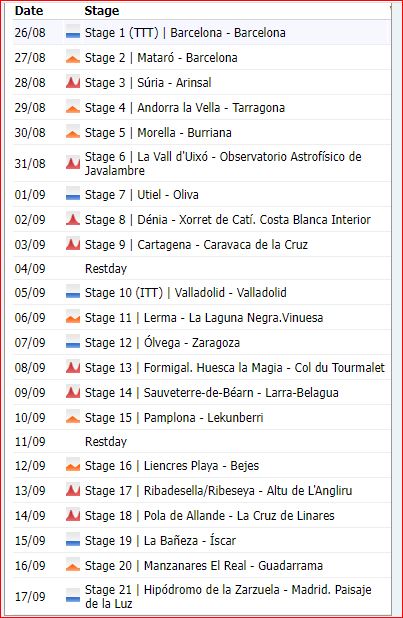Click the mountain icon for Stage 17 Angliru
The width and height of the screenshot is (403, 618).
[x=73, y=490]
